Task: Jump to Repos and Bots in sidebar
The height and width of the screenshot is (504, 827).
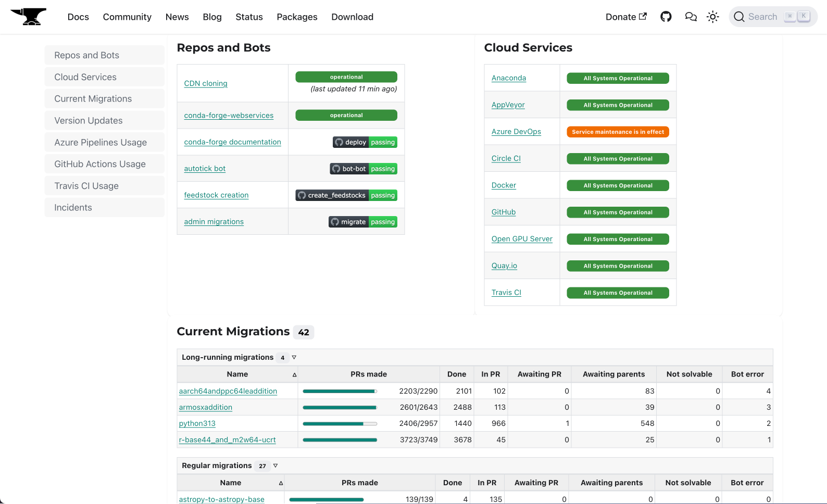Action: point(105,55)
